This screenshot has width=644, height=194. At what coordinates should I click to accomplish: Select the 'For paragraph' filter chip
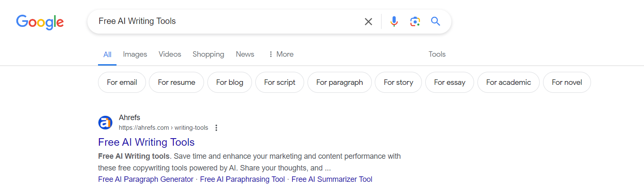tap(339, 82)
